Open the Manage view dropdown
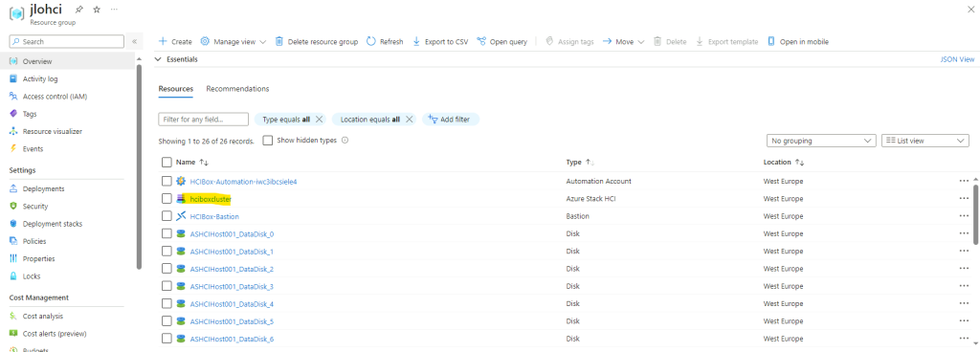 [234, 42]
